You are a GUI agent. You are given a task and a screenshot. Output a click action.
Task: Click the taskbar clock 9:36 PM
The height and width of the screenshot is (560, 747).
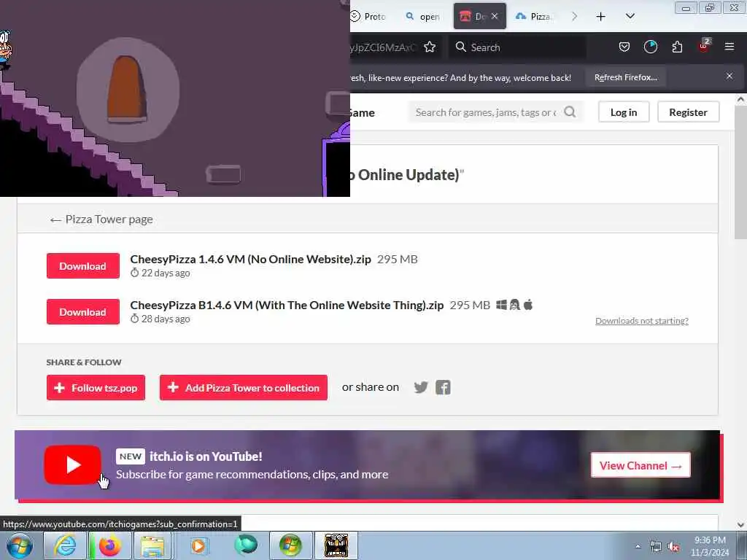point(710,540)
